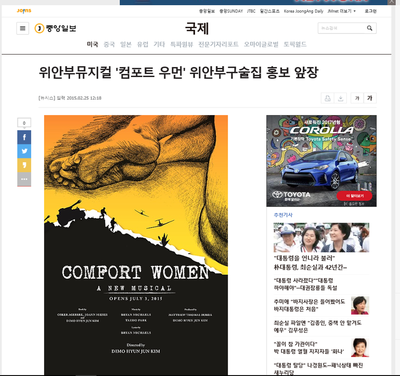Viewport: 400px width, 376px height.
Task: Share article on Twitter
Action: [24, 151]
